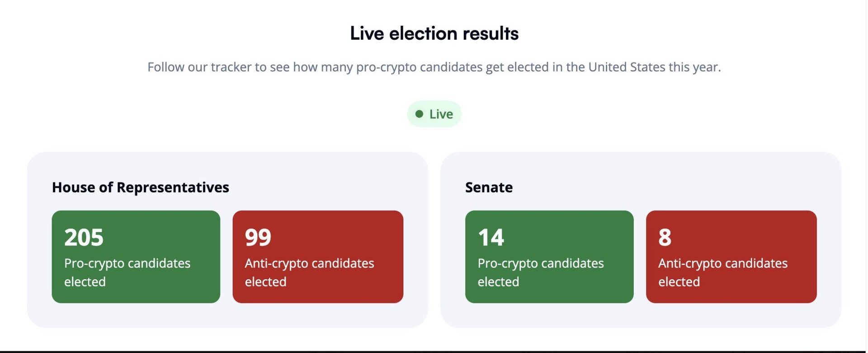Click the 14 count number

(491, 237)
